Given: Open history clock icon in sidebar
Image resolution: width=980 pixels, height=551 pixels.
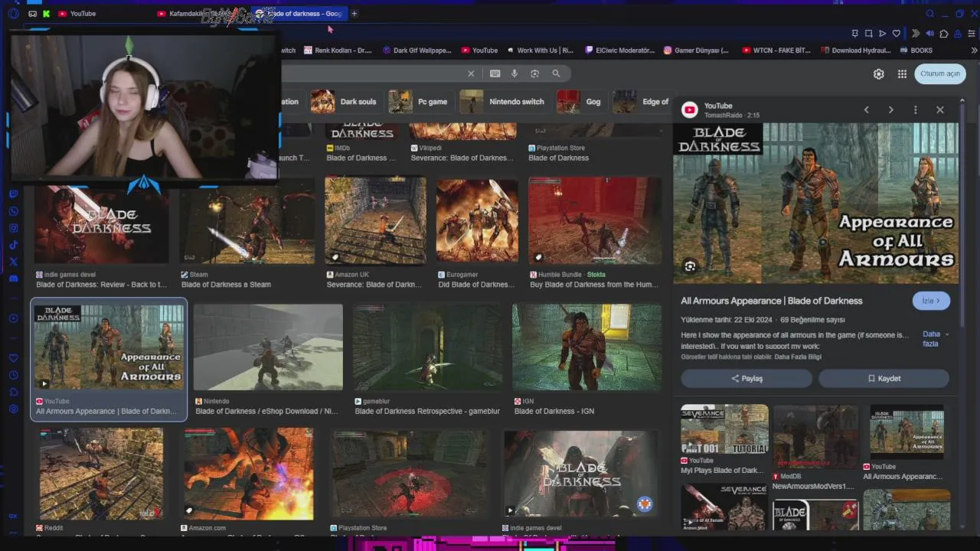Looking at the screenshot, I should pyautogui.click(x=13, y=375).
